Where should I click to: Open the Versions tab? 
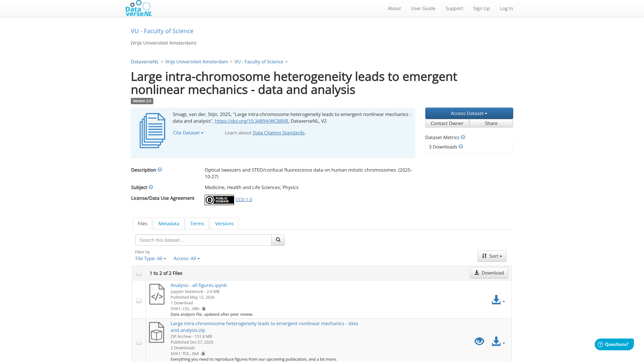click(x=224, y=224)
